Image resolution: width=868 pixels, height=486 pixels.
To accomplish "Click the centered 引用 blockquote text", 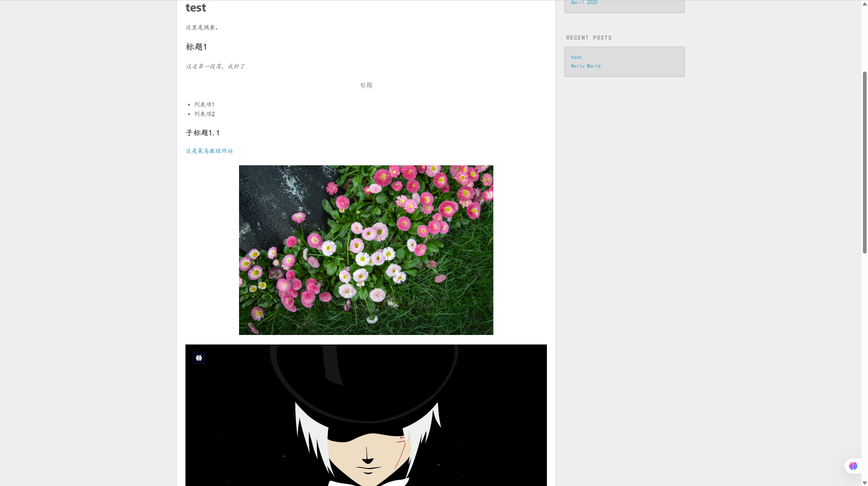I will (366, 86).
